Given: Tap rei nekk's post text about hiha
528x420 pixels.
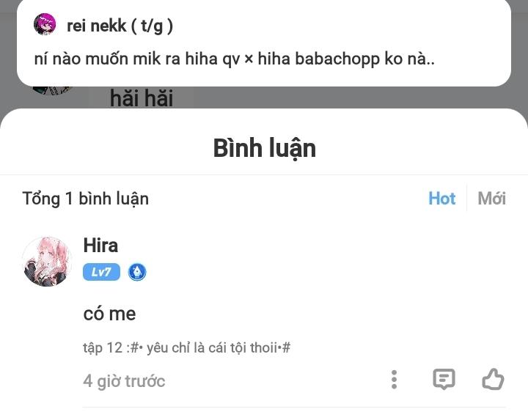Looking at the screenshot, I should (x=234, y=59).
